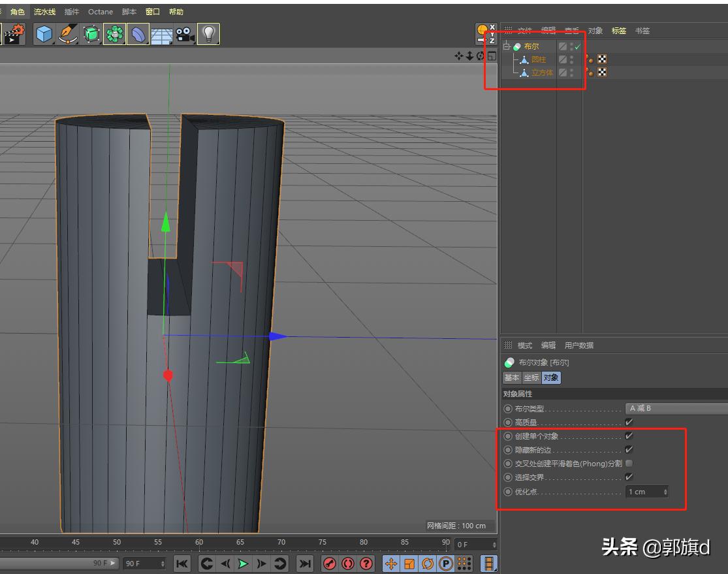
Task: Toggle the green enable checkmark of 布尔
Action: [x=578, y=46]
